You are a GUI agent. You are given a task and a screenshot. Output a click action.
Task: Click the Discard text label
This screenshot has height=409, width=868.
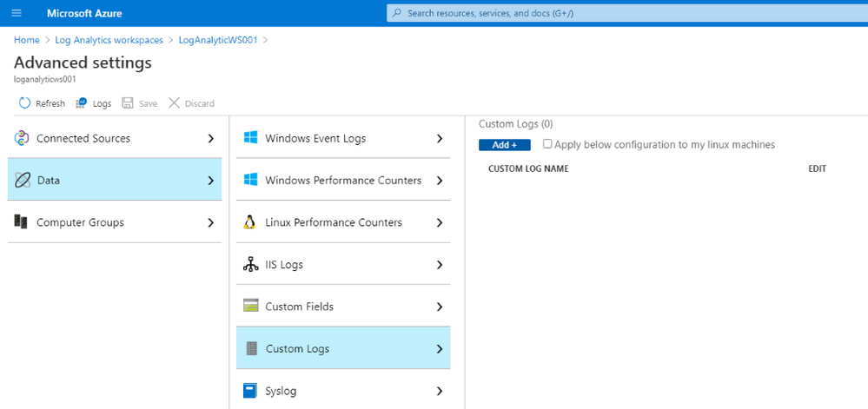199,103
